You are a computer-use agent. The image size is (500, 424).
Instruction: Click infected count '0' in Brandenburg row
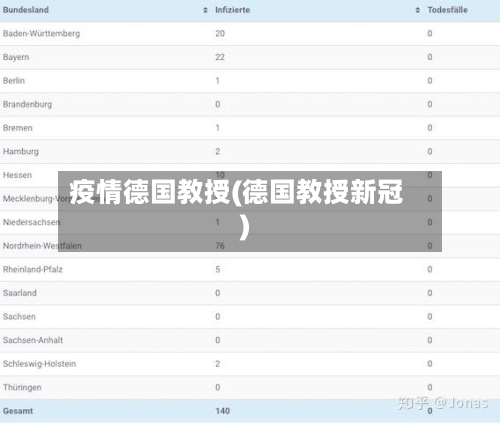(x=218, y=104)
